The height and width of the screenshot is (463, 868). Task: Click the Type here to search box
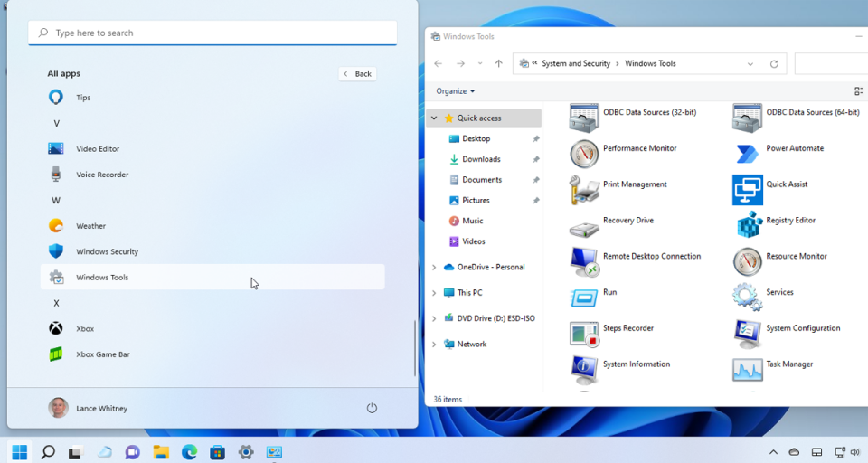click(212, 33)
